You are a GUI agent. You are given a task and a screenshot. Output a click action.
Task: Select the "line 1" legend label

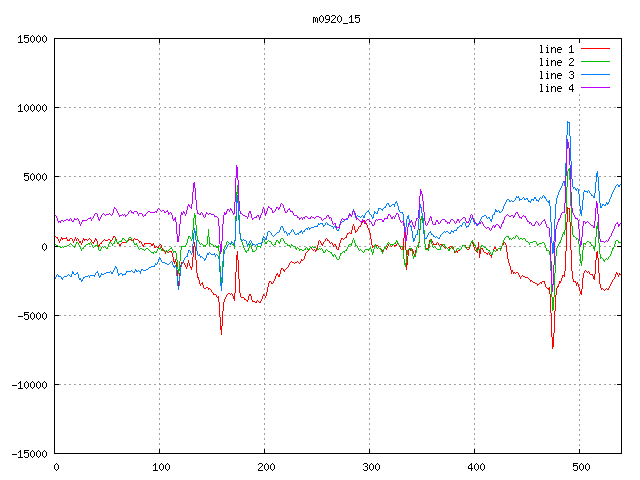click(x=556, y=49)
